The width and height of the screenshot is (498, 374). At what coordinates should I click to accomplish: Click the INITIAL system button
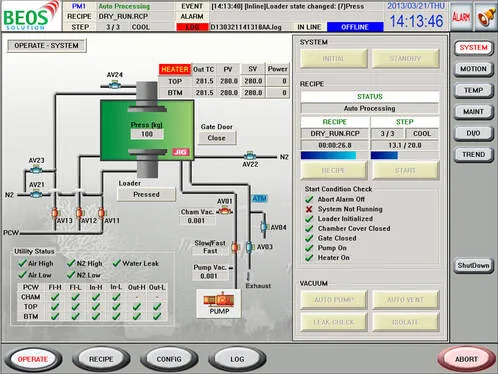(333, 59)
